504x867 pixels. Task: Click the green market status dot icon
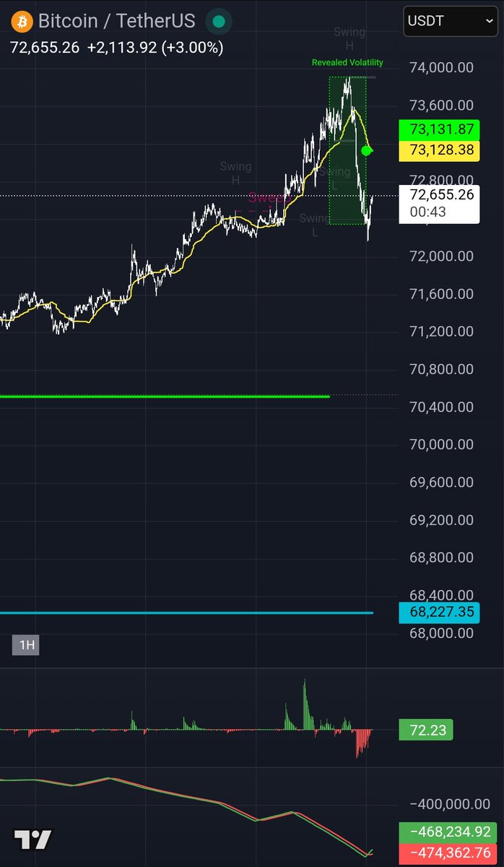(218, 22)
